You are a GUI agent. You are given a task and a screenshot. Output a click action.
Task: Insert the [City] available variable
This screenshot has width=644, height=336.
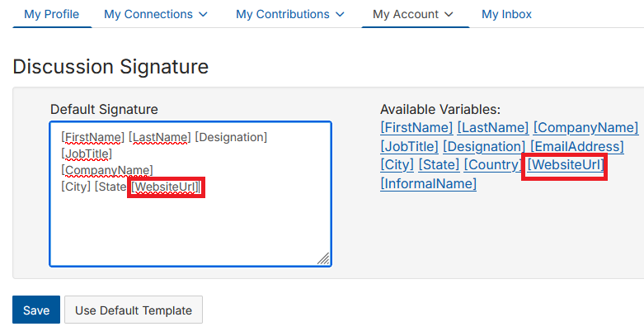(397, 165)
